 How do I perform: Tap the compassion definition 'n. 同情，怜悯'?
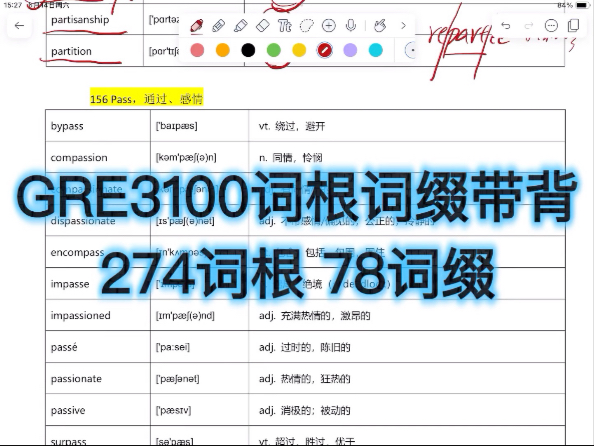tap(291, 158)
